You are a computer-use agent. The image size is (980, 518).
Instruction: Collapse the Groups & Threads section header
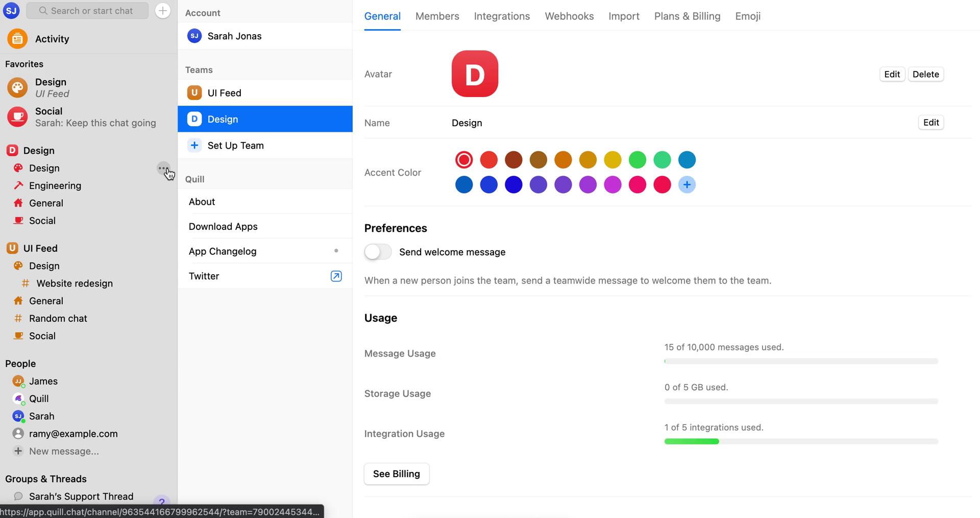click(46, 479)
